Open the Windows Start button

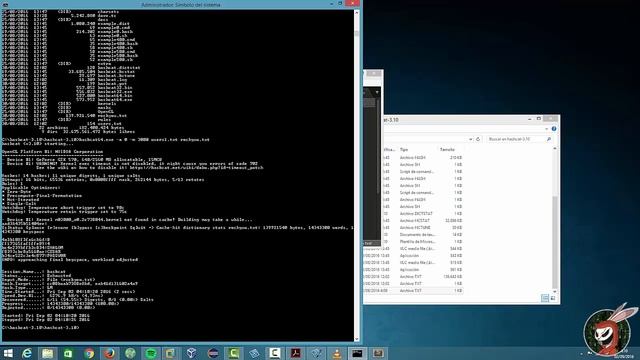(x=8, y=353)
